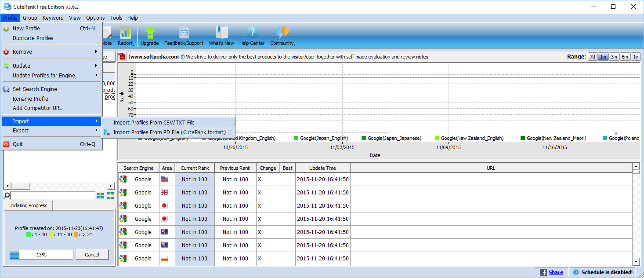Click the orange > 31 rank swatch
644x278 pixels.
click(76, 235)
